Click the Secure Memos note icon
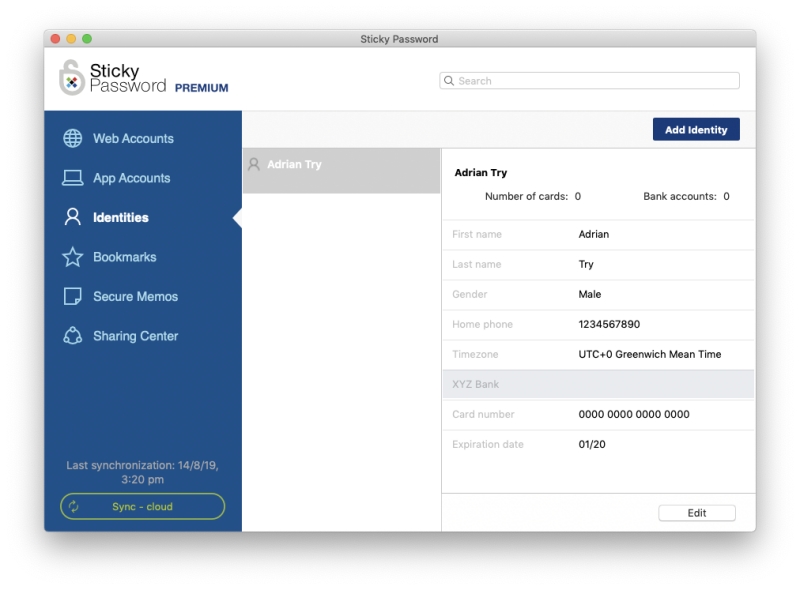 pos(72,297)
